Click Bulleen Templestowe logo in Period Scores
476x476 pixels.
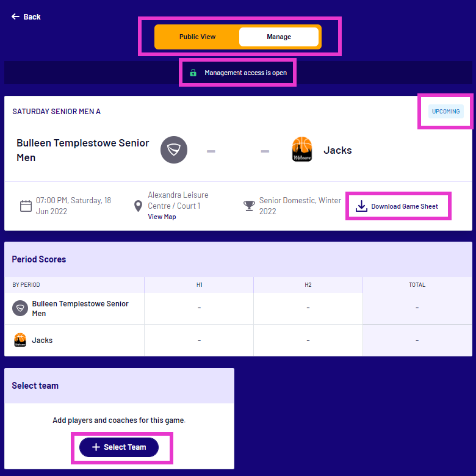click(20, 308)
